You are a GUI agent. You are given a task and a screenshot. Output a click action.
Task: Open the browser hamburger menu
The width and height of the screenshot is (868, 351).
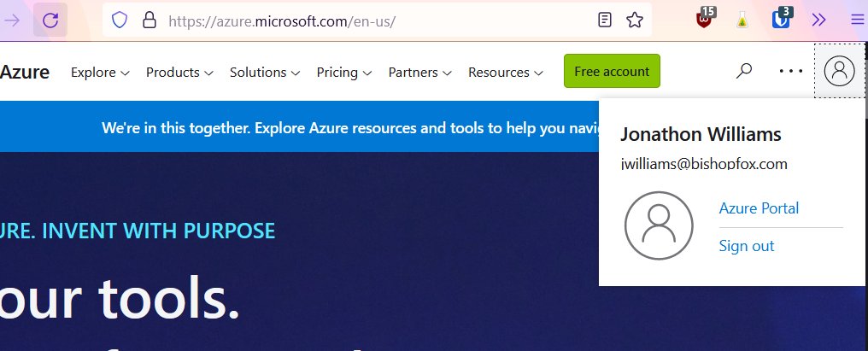pyautogui.click(x=857, y=20)
